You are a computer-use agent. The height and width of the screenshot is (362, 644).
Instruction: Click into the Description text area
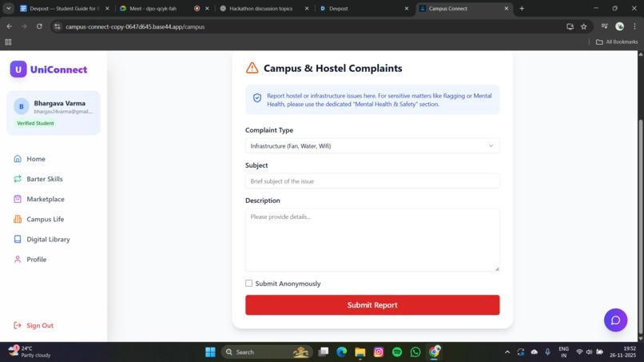(x=372, y=240)
